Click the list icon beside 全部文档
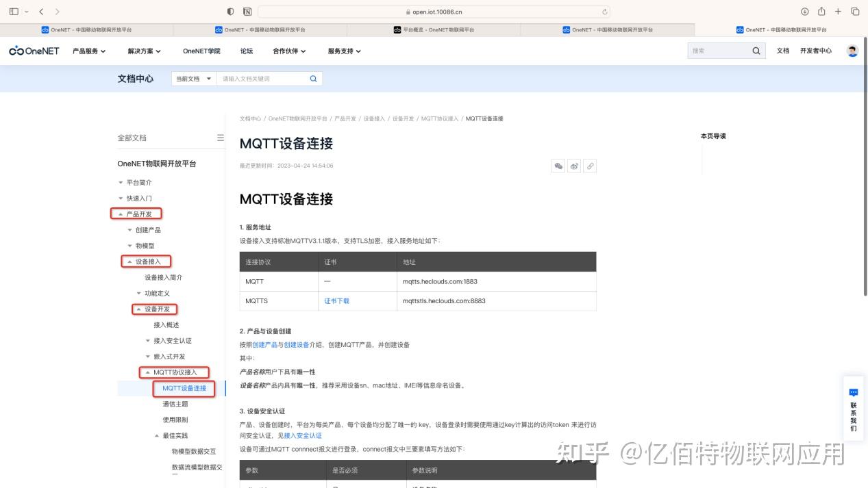 [x=220, y=137]
